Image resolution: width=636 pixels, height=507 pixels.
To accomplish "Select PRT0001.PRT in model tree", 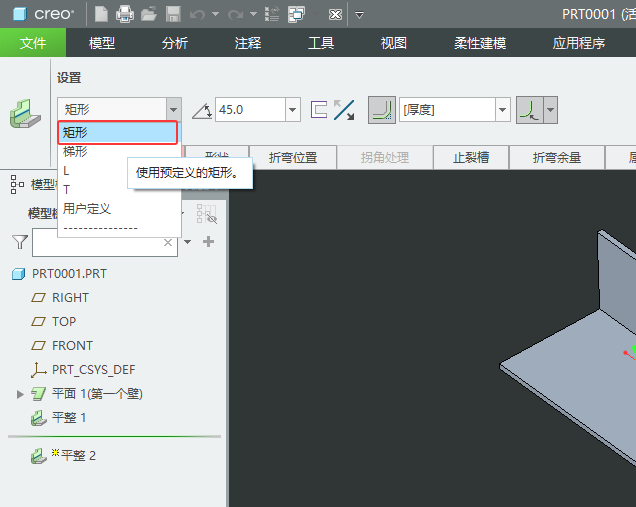I will coord(69,274).
